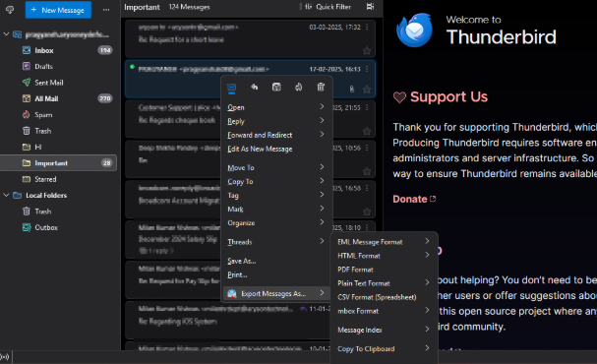
Task: Expand HTML Format submenu
Action: coord(384,256)
